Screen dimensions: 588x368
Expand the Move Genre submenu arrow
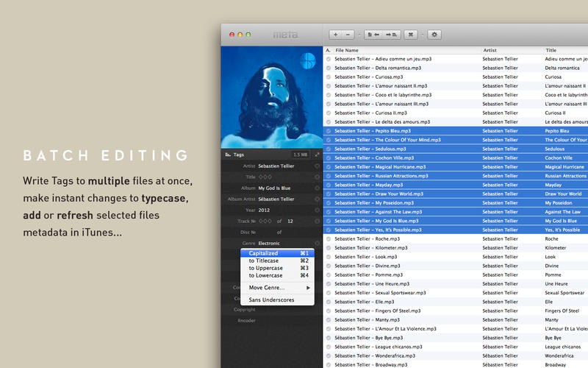(308, 288)
